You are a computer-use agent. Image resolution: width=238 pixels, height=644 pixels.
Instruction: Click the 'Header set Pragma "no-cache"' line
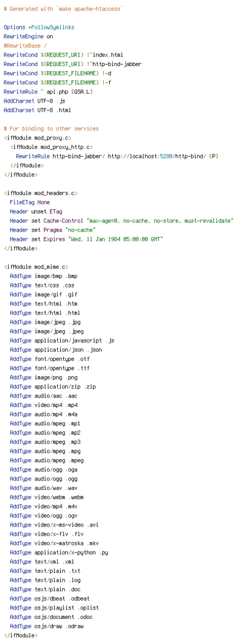(x=53, y=230)
